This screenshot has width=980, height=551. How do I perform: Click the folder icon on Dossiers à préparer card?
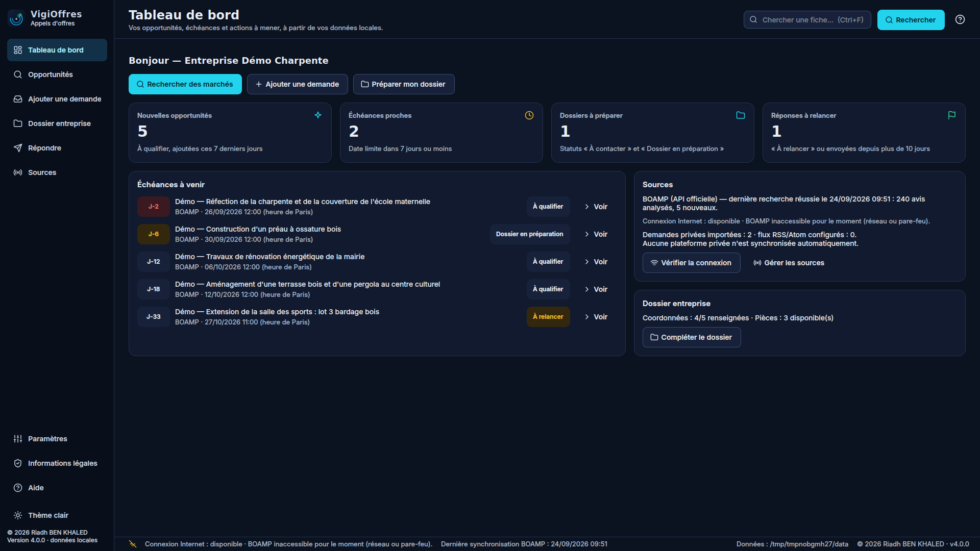(741, 115)
